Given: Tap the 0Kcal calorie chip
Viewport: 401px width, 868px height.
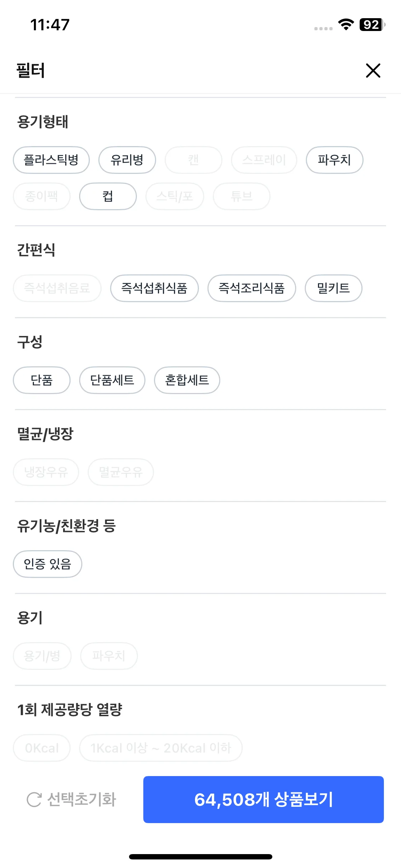Looking at the screenshot, I should [x=42, y=748].
